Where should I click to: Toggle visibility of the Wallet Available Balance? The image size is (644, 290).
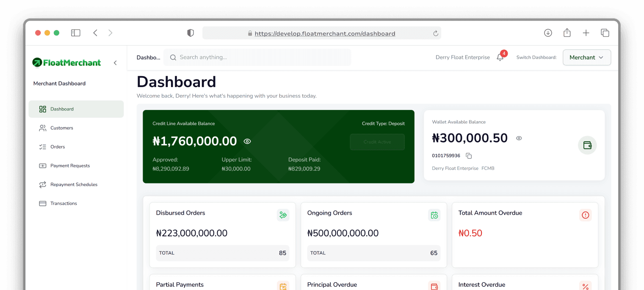pyautogui.click(x=519, y=138)
